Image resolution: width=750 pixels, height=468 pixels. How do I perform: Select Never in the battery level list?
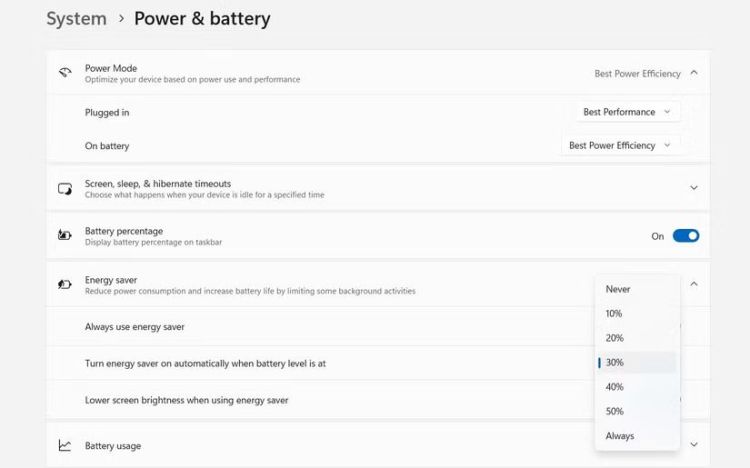coord(618,289)
